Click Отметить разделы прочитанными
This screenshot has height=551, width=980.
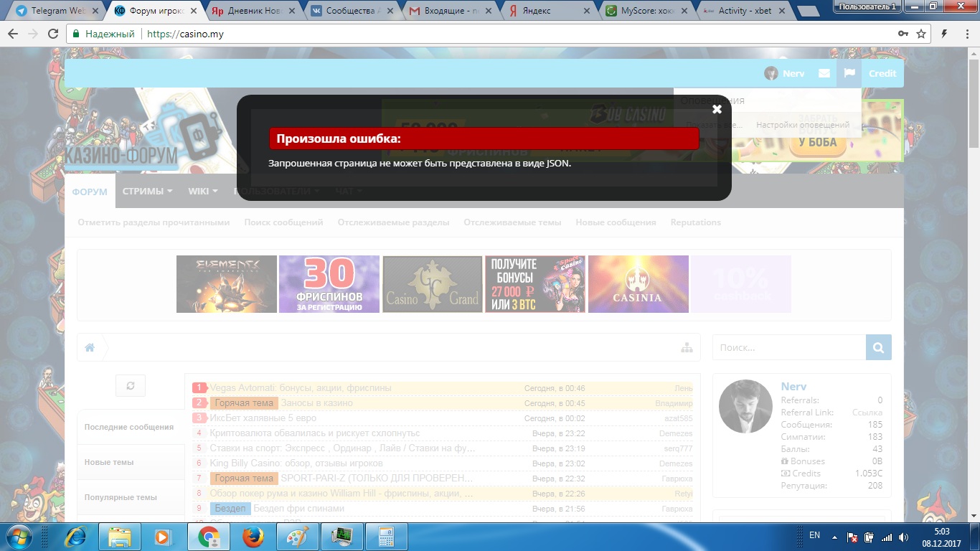tap(154, 222)
